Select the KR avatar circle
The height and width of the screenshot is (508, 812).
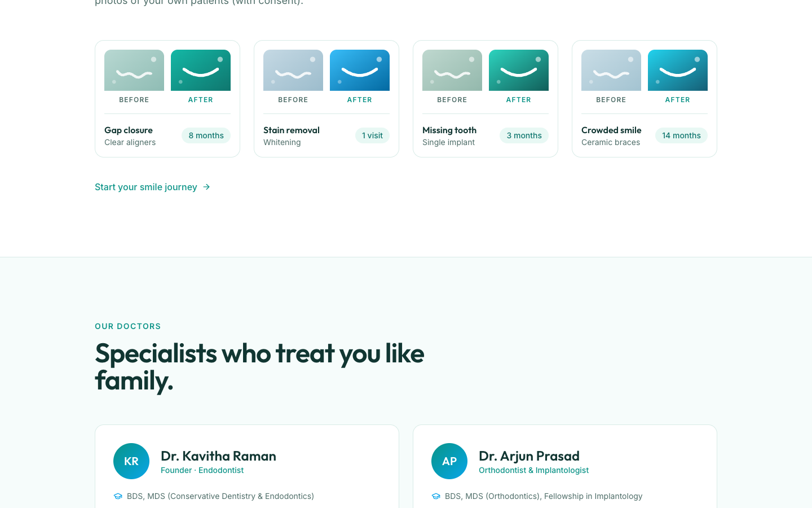pyautogui.click(x=131, y=461)
